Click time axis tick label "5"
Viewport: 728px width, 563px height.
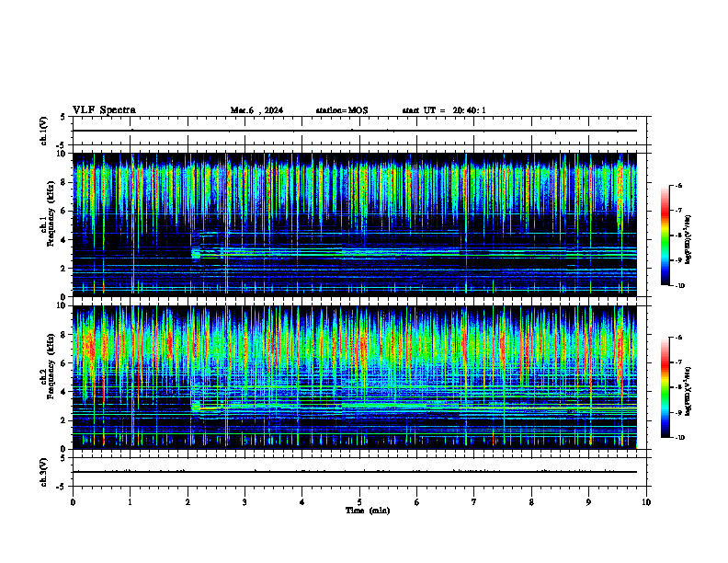359,502
